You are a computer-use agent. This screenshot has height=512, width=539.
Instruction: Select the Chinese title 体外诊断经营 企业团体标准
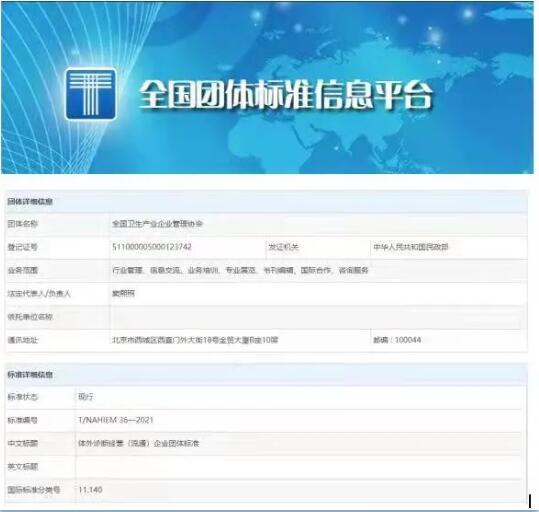(139, 444)
